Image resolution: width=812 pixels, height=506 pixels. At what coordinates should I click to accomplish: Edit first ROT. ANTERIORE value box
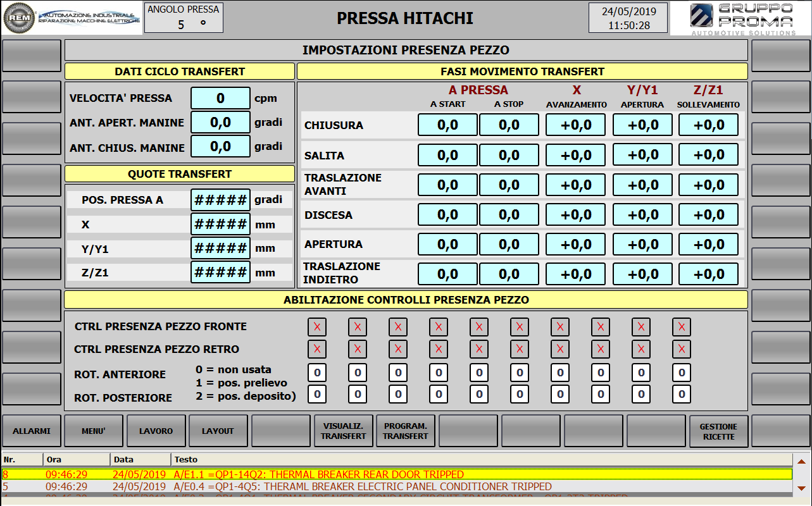coord(317,373)
